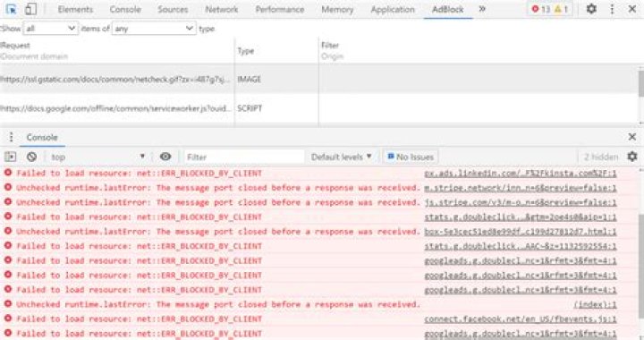Open the 'top' JavaScript context dropdown
This screenshot has width=644, height=340.
(x=97, y=157)
